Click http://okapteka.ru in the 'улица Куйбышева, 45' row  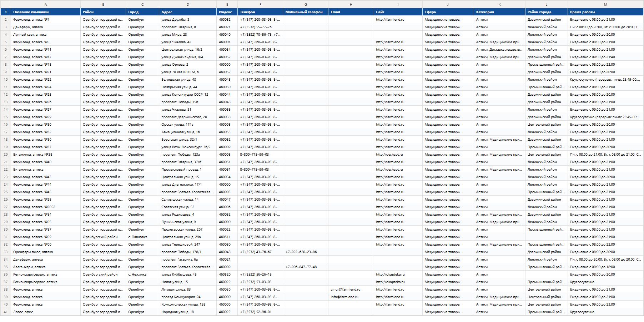[398, 275]
